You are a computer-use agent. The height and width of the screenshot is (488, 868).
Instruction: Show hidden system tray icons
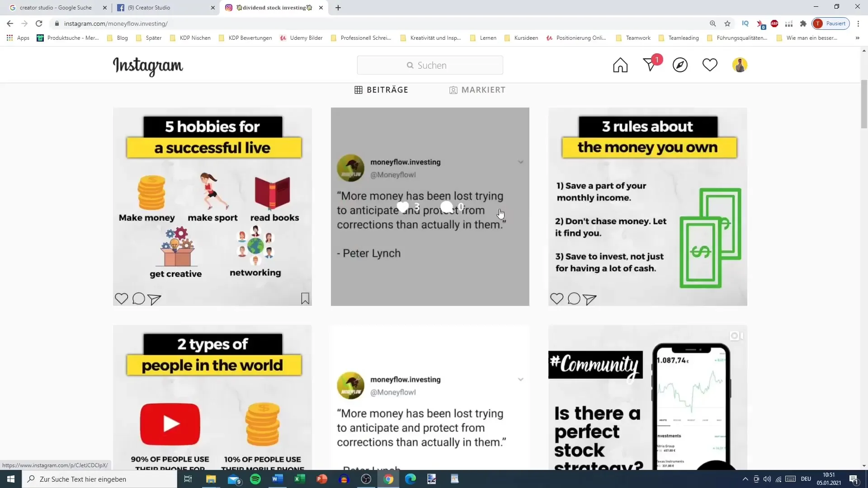pyautogui.click(x=745, y=479)
